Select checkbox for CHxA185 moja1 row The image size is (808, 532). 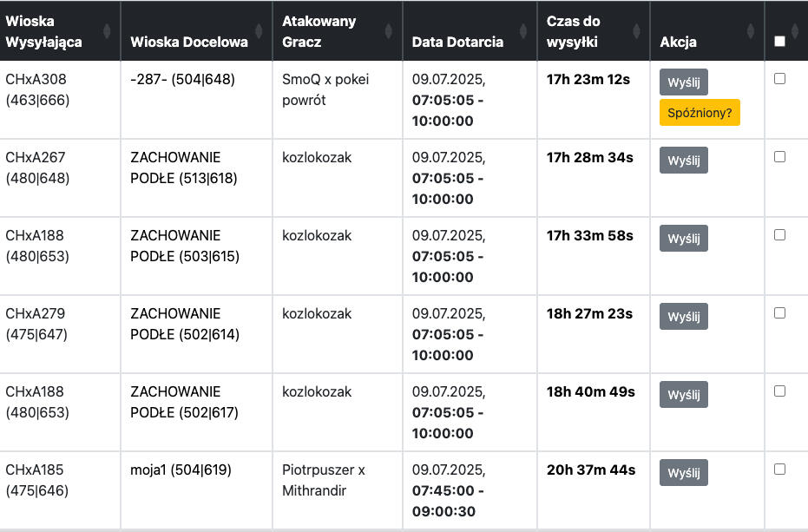click(x=779, y=470)
